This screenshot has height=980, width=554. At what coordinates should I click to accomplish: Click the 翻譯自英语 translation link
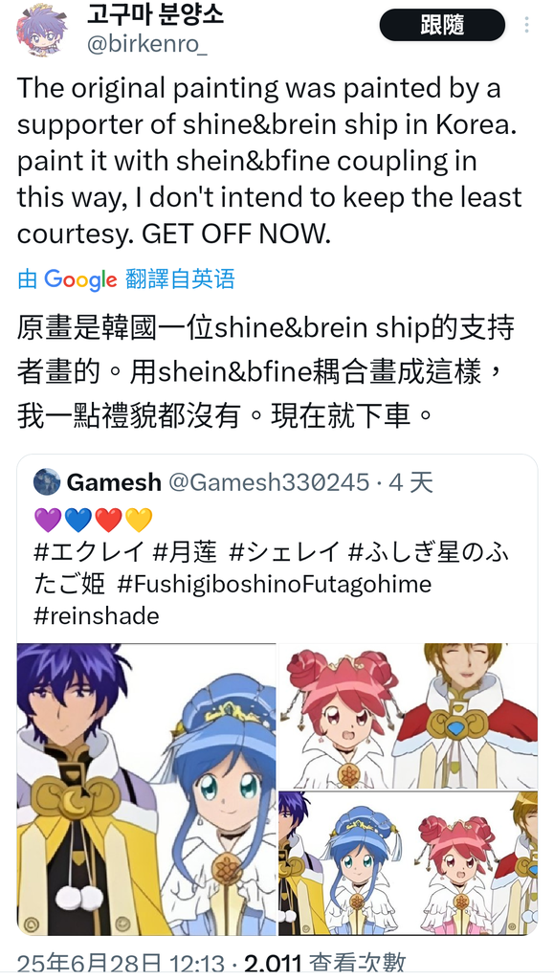click(x=180, y=278)
